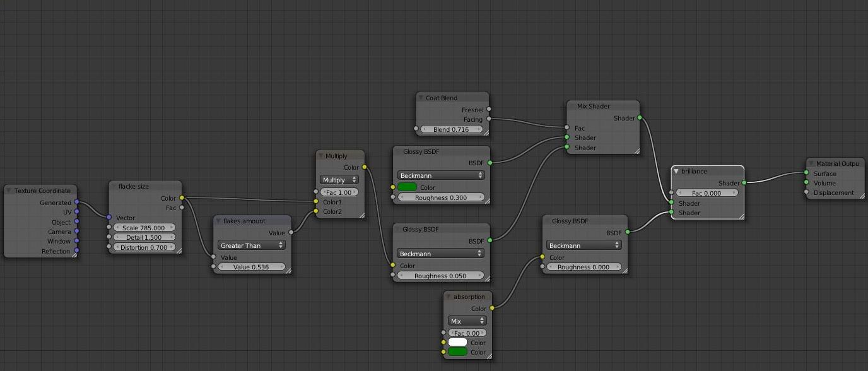Click the white color swatch in absorption
This screenshot has width=868, height=371.
[457, 343]
